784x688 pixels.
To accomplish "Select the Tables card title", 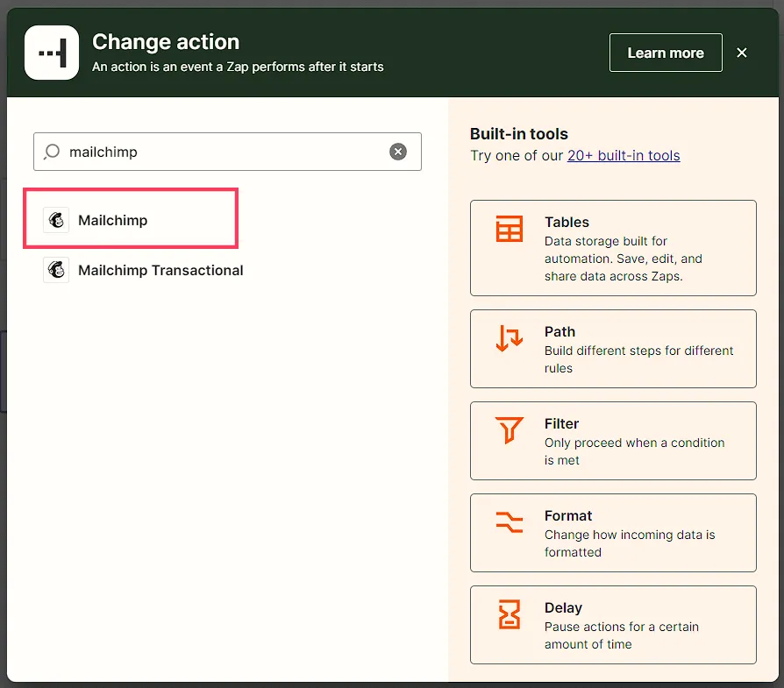I will [567, 222].
